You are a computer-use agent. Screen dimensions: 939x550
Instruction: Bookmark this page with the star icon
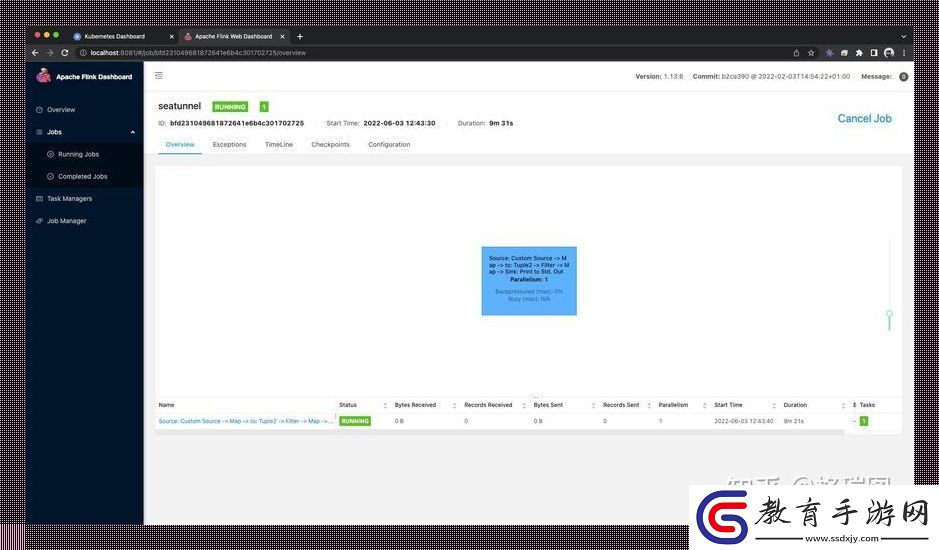[x=811, y=53]
